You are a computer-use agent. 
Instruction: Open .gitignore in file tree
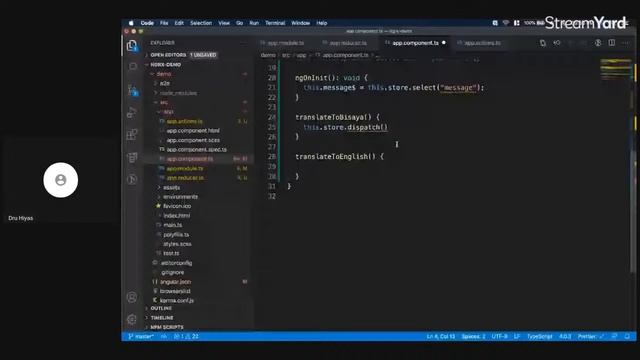tap(172, 272)
